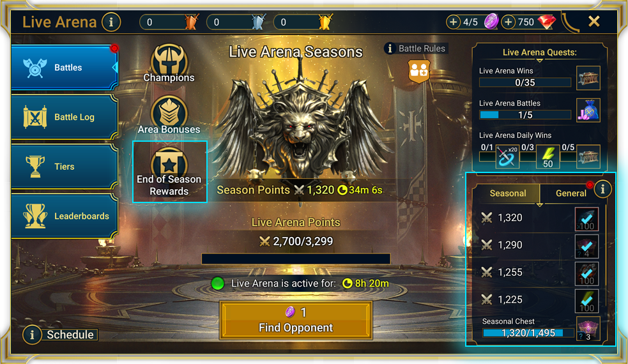Open the Live Arena Wins chest reward
The height and width of the screenshot is (364, 628).
click(588, 78)
